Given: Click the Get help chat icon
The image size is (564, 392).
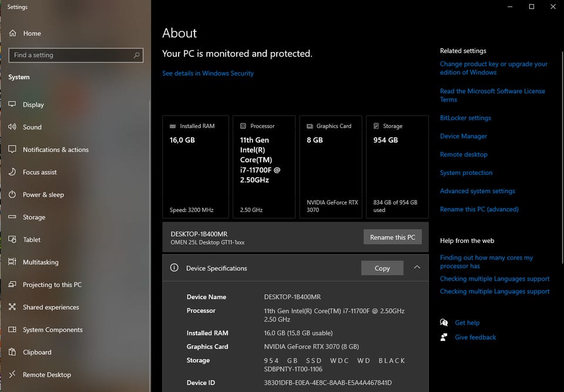Looking at the screenshot, I should tap(444, 322).
